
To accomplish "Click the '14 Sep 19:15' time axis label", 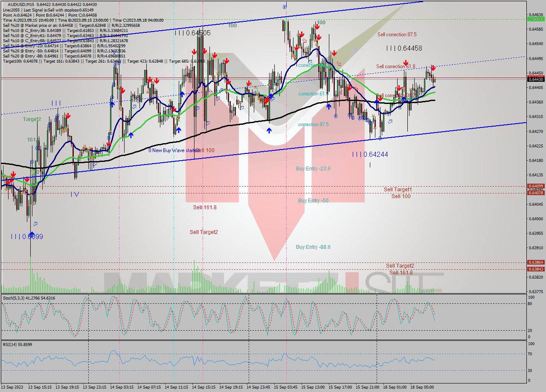I will (231, 387).
